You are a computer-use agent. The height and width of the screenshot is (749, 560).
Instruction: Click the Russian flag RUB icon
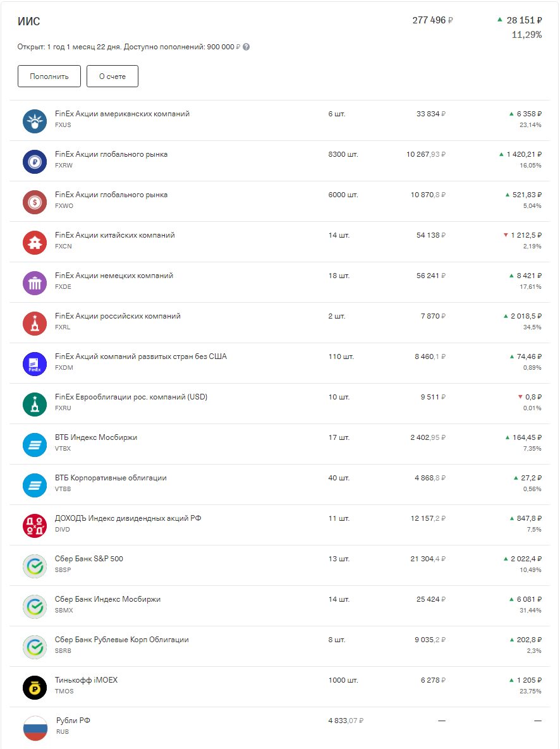35,728
